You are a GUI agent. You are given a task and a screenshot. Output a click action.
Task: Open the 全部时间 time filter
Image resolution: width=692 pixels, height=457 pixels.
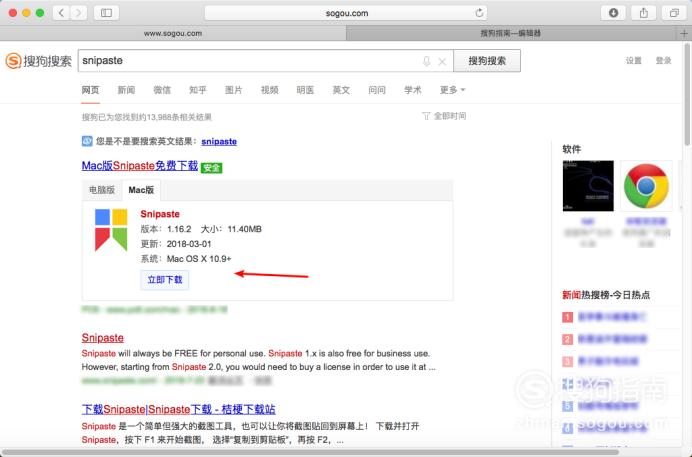click(444, 116)
